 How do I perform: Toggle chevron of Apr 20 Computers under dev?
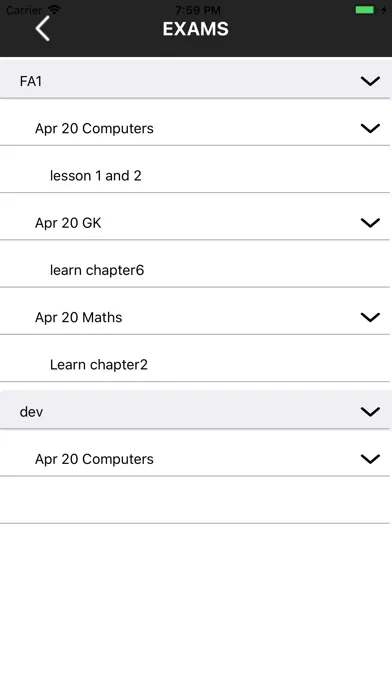tap(370, 459)
